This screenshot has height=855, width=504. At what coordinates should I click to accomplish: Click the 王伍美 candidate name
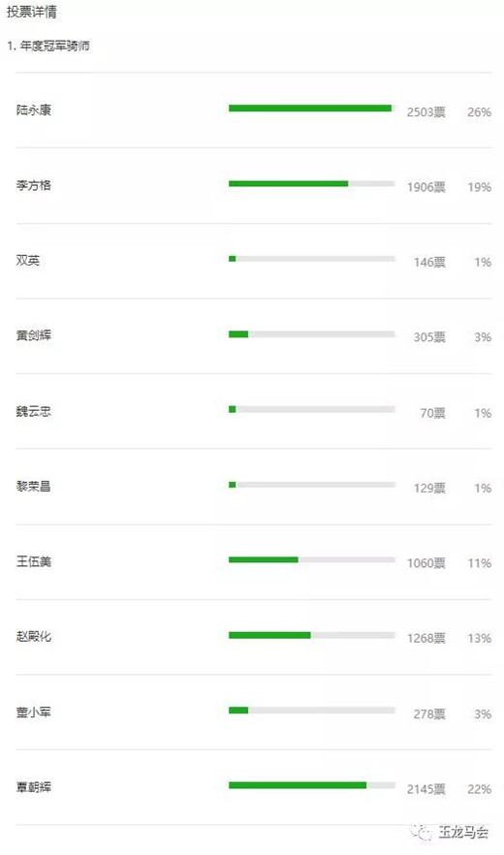(33, 561)
